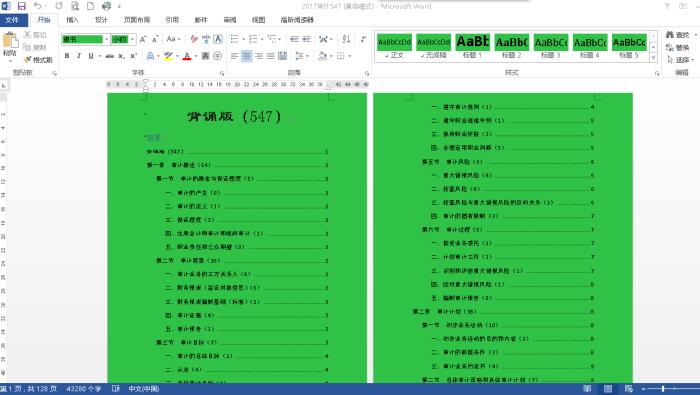700x395 pixels.
Task: Clear all formatting from selection
Action: (194, 39)
